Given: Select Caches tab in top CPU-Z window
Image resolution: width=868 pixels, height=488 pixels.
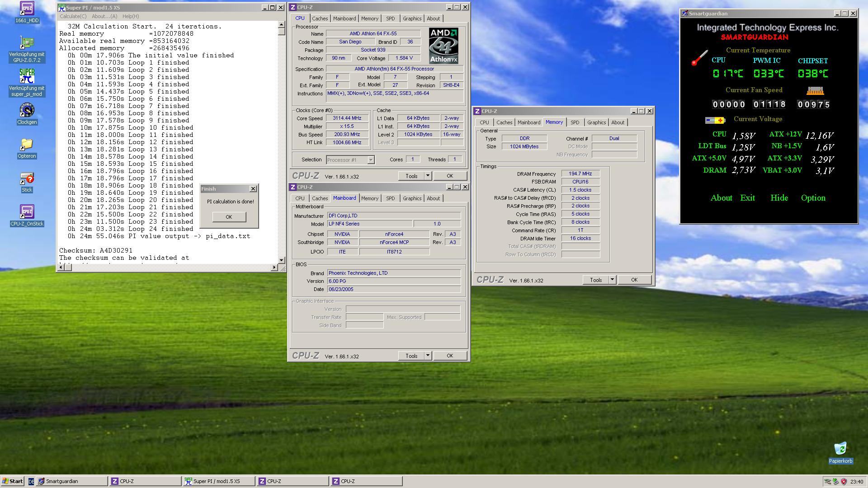Looking at the screenshot, I should tap(320, 19).
